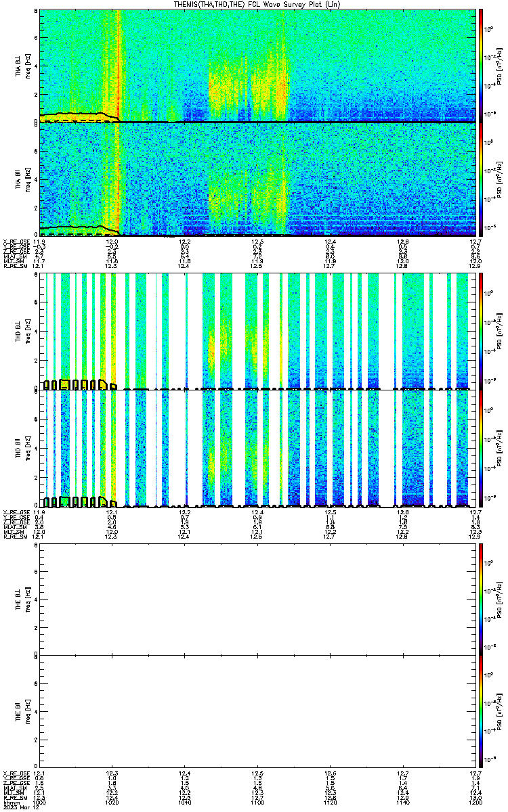This screenshot has width=508, height=812.
Task: Click the 1020 time tick label
Action: (x=112, y=802)
